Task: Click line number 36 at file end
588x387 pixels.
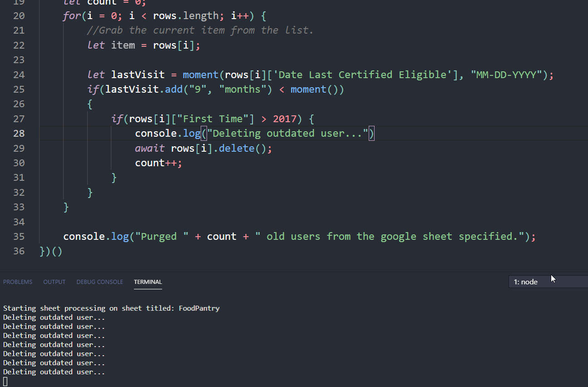Action: coord(19,251)
